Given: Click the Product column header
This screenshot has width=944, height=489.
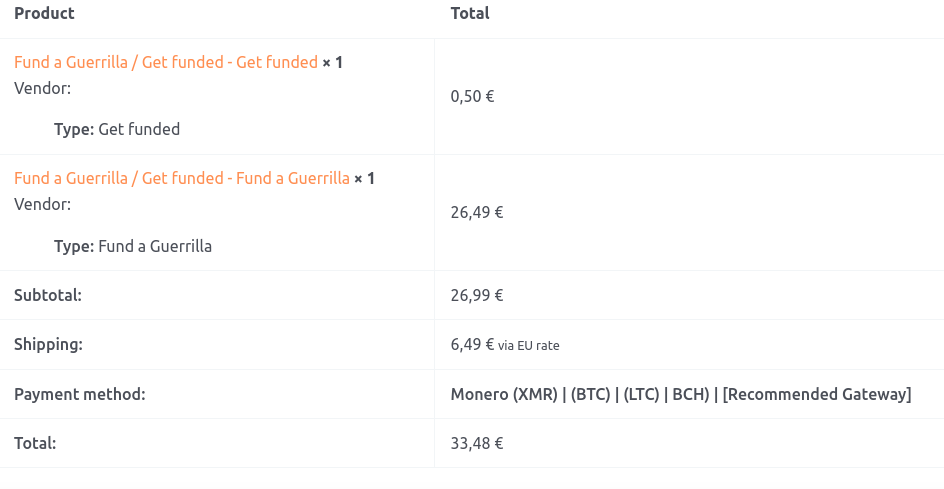Looking at the screenshot, I should [x=44, y=13].
